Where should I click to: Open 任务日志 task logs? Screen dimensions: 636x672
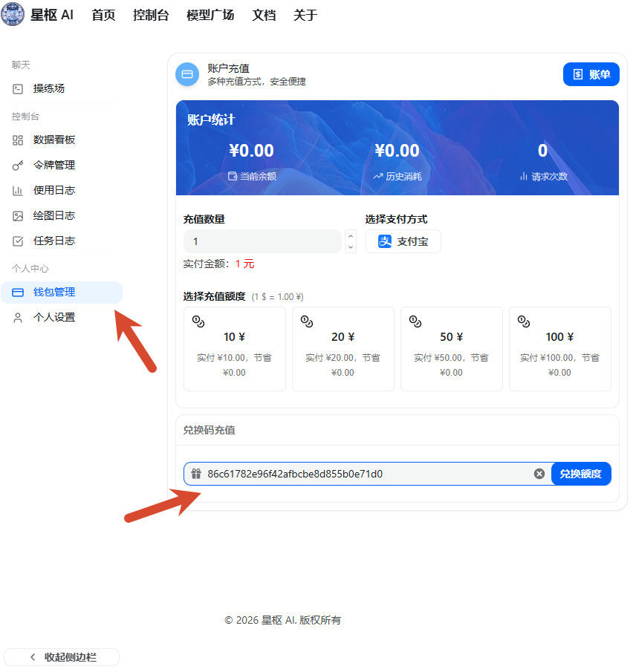click(53, 241)
